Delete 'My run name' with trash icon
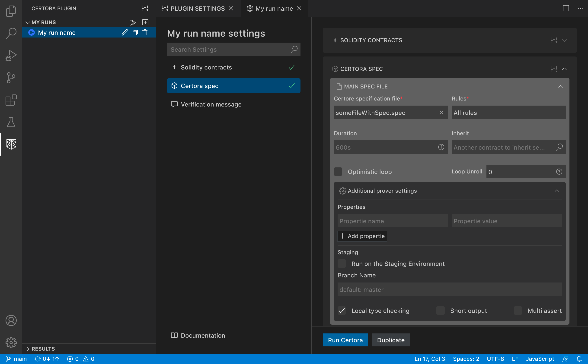Viewport: 588px width, 364px height. coord(145,32)
